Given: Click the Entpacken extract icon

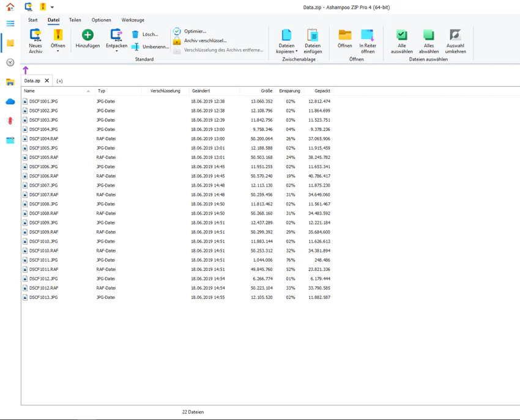Looking at the screenshot, I should click(x=116, y=35).
